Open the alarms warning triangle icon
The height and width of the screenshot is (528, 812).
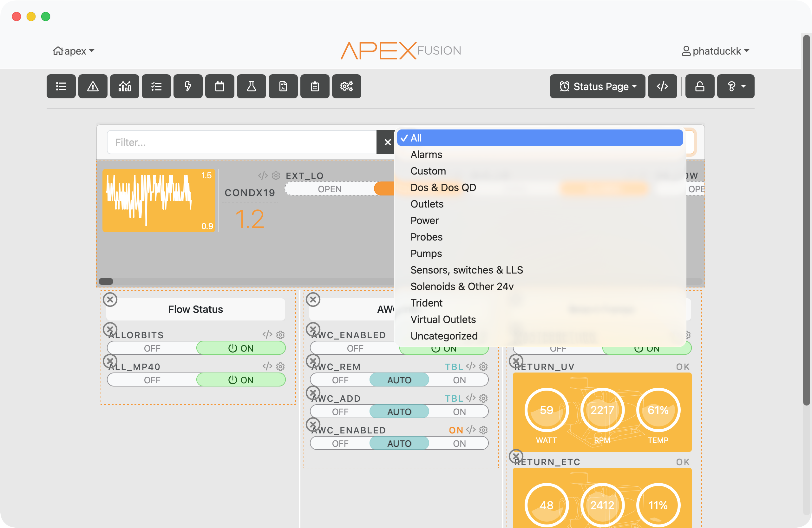(93, 86)
